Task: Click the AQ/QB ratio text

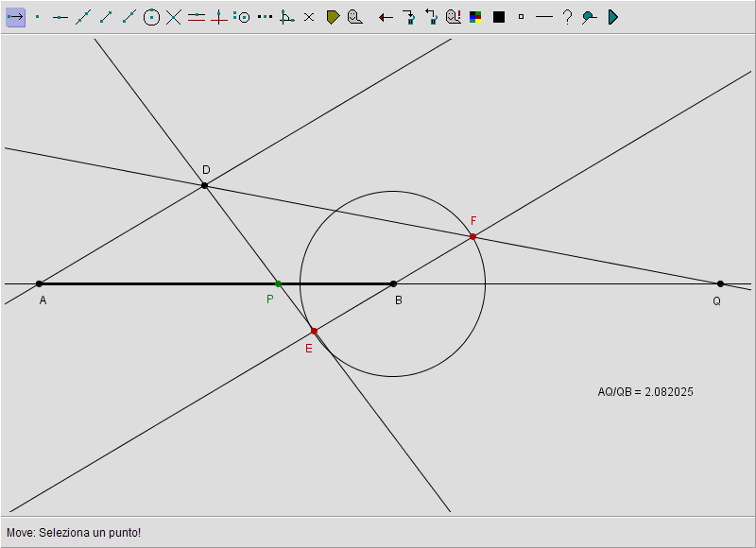Action: click(x=645, y=392)
